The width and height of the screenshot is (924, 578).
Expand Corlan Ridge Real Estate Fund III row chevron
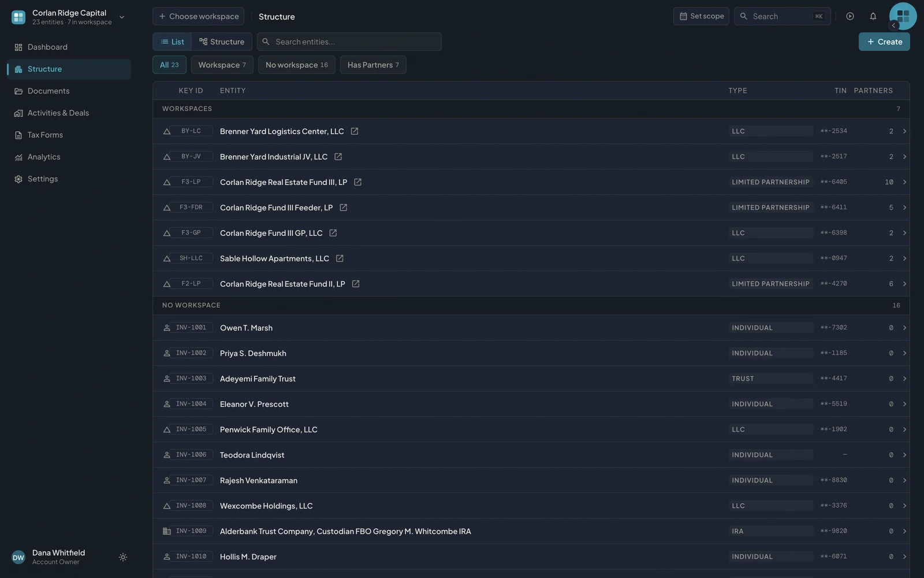click(904, 182)
